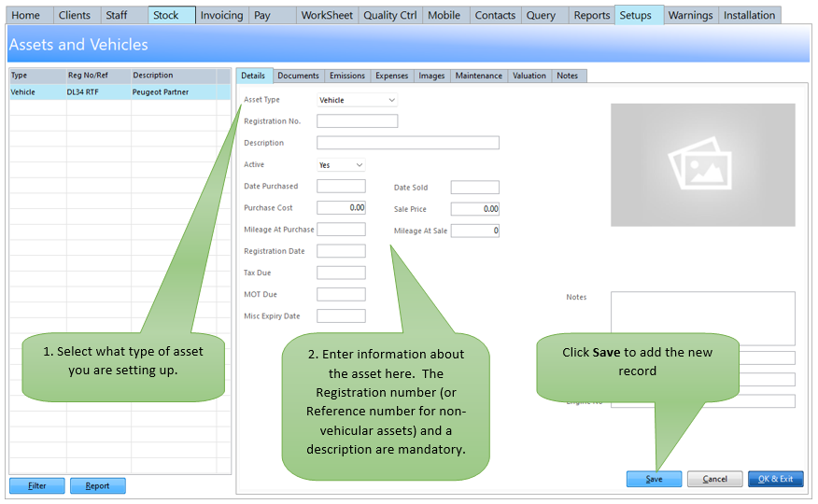
Task: Focus the Registration Date field
Action: point(341,251)
